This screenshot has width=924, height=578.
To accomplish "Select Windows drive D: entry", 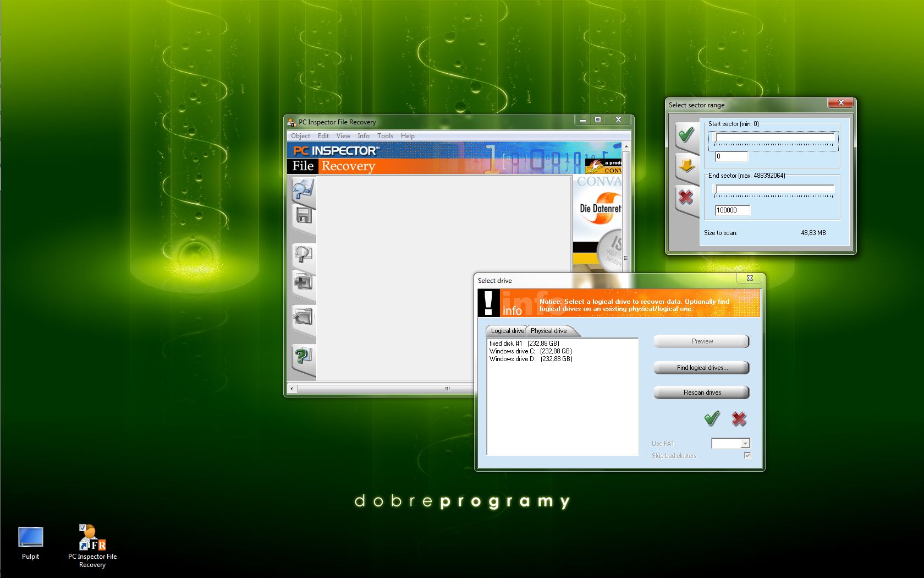I will [531, 359].
